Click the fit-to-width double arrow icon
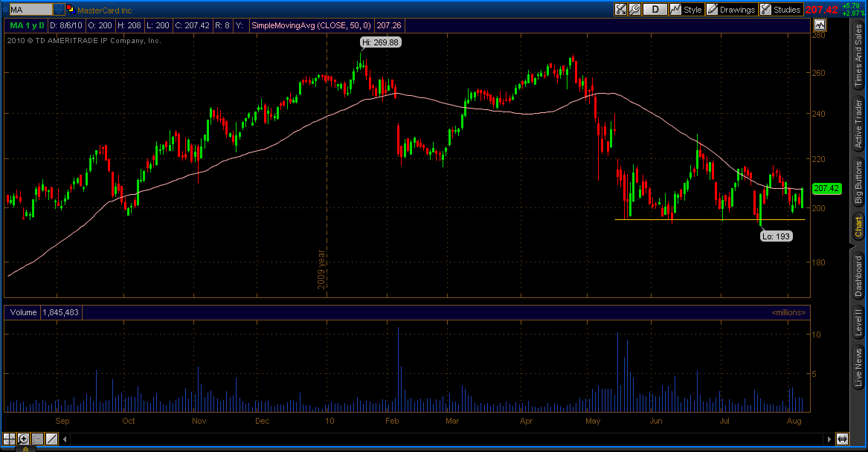This screenshot has height=452, width=868. 842,439
